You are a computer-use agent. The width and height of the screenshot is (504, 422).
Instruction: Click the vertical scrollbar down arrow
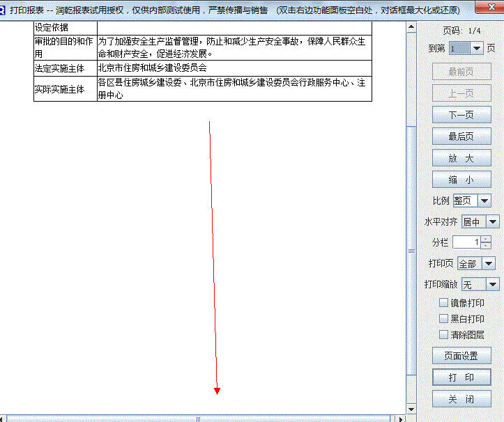pos(411,409)
